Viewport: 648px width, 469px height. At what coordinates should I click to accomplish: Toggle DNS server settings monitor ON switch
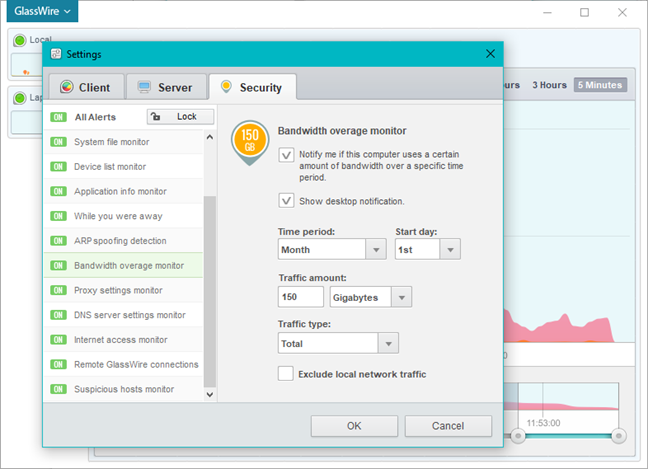58,315
